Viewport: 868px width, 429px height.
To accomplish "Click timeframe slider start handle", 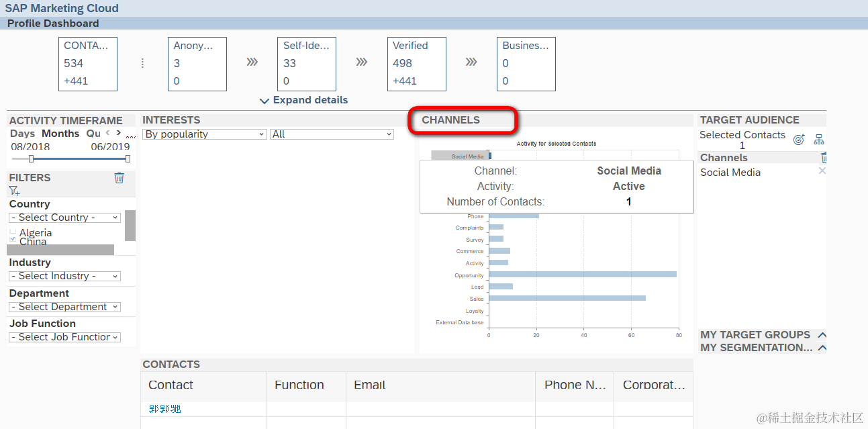I will coord(31,158).
